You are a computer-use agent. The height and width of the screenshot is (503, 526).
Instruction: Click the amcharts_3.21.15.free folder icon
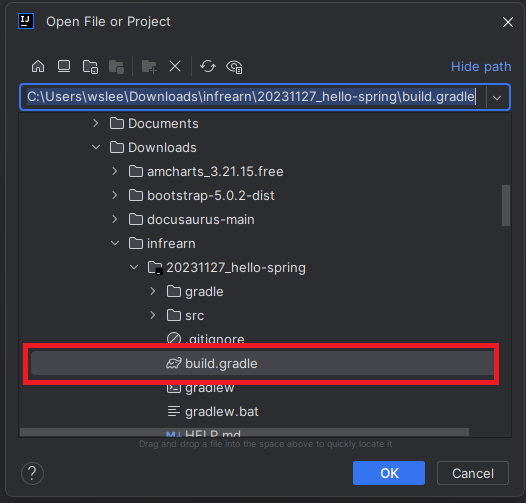[x=136, y=171]
